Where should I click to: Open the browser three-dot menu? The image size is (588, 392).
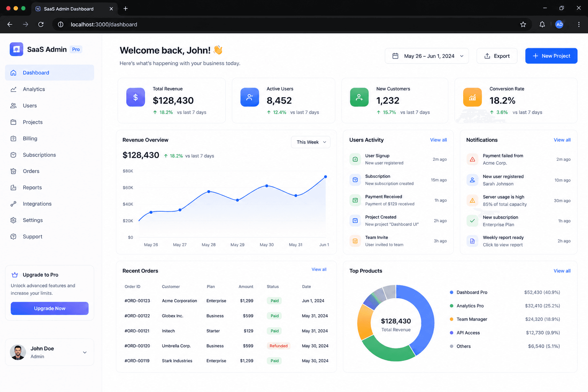point(579,24)
